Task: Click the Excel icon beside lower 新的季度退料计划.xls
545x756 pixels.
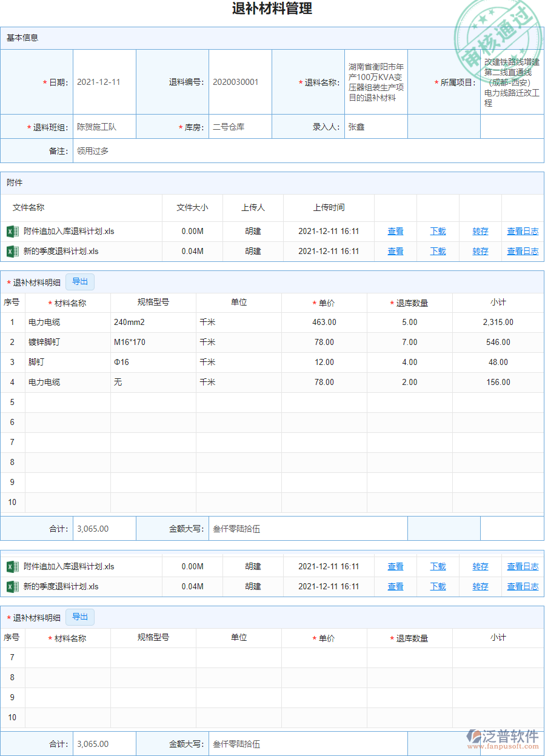Action: coord(13,586)
